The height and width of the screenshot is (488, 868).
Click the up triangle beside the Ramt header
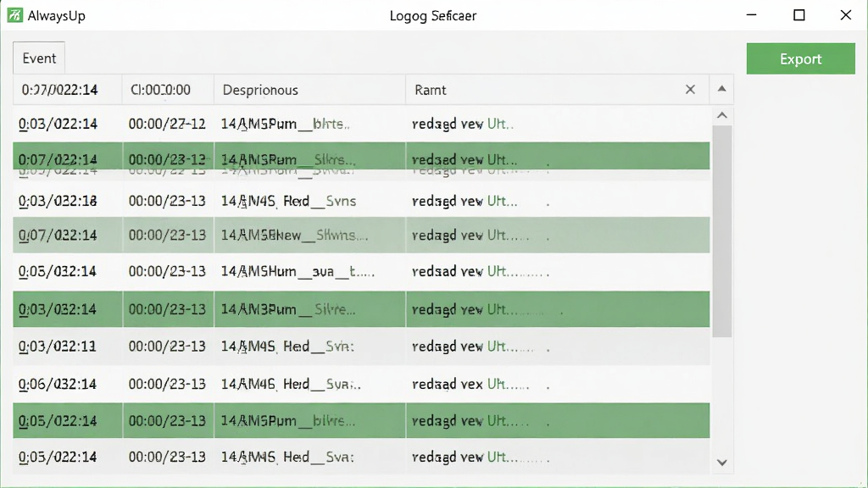(721, 88)
